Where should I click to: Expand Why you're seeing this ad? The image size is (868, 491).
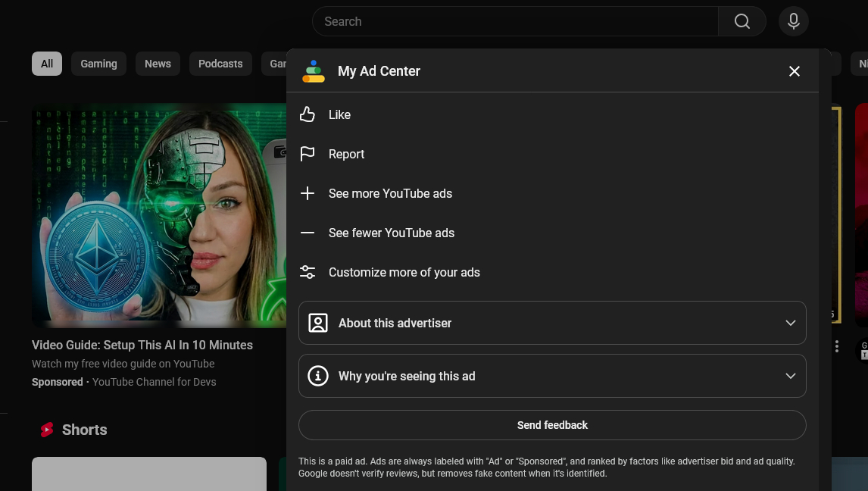pyautogui.click(x=552, y=376)
